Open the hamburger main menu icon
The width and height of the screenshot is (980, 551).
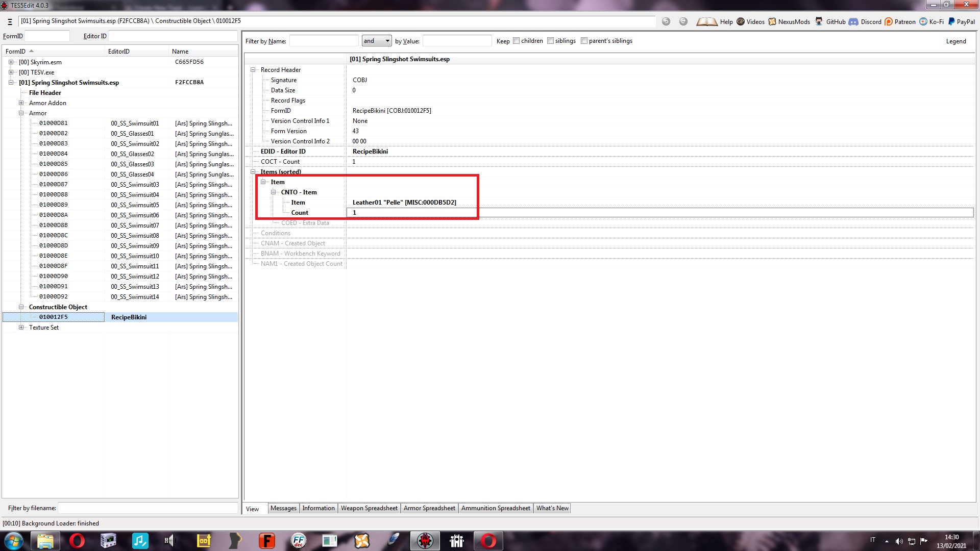pos(10,21)
